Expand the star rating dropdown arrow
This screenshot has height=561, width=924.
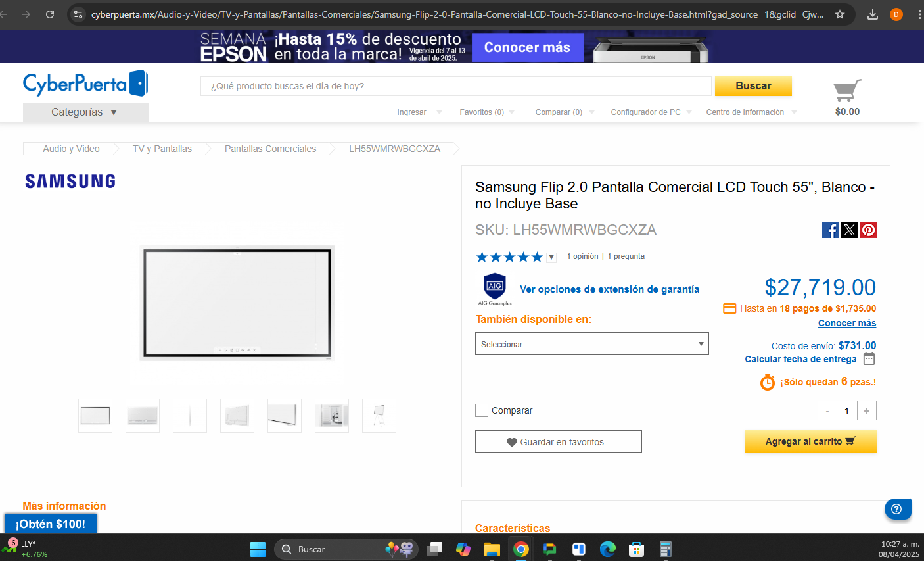click(551, 257)
